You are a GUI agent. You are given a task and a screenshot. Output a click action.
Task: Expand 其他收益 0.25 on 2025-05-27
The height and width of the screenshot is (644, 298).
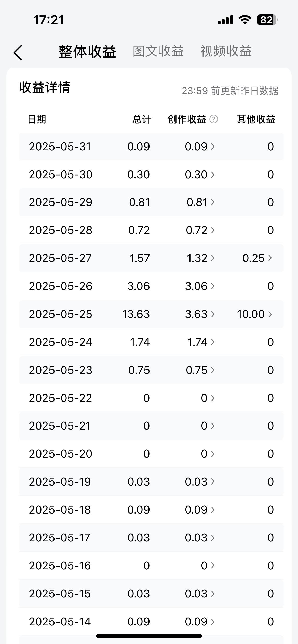(257, 258)
